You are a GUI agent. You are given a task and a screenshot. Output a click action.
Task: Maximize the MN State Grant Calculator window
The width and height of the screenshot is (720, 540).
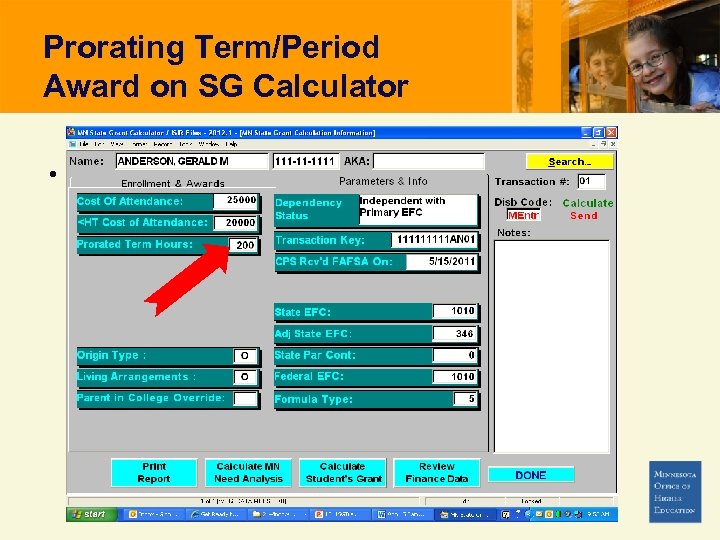(598, 132)
